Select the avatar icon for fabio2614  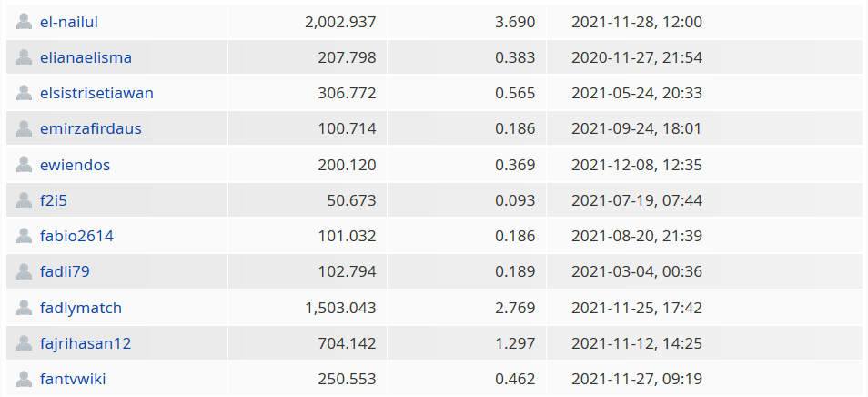coord(24,236)
